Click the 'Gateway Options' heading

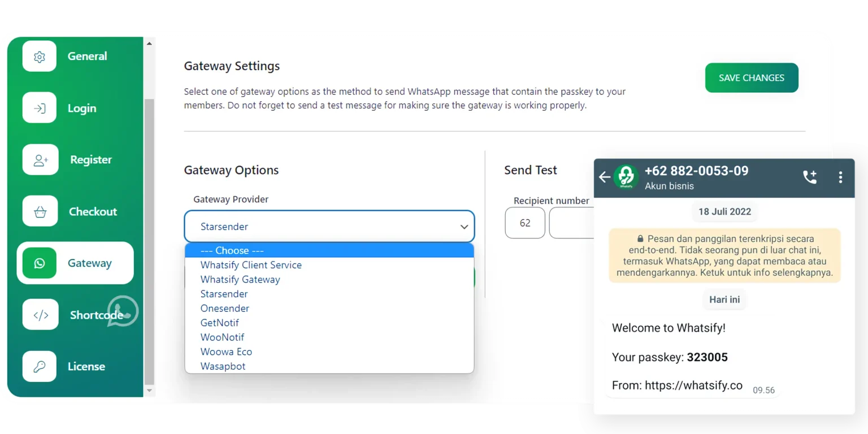(x=231, y=171)
